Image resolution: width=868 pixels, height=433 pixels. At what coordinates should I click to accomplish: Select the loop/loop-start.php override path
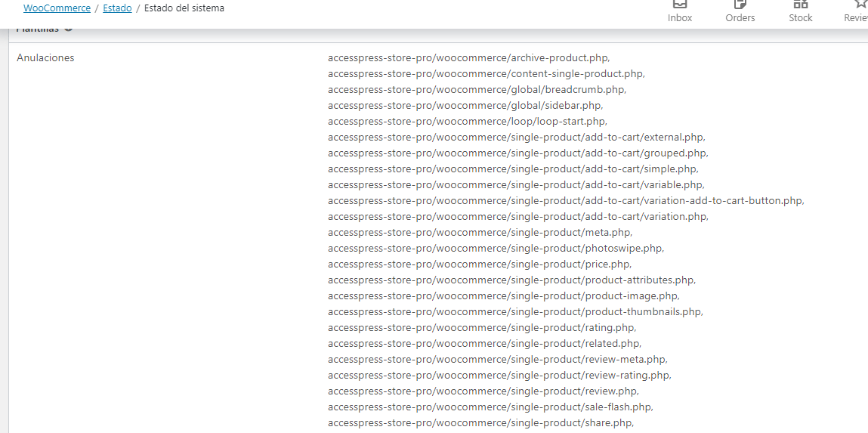(468, 121)
